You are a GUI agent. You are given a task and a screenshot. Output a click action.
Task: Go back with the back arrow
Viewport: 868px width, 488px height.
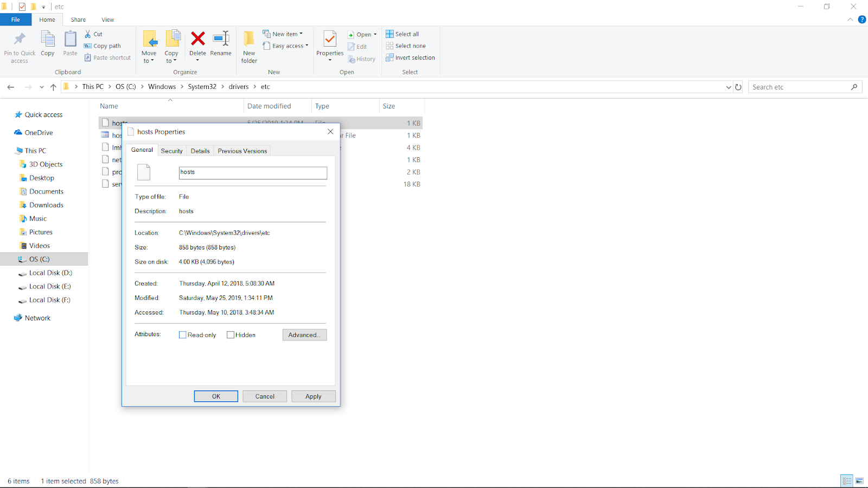coord(11,87)
